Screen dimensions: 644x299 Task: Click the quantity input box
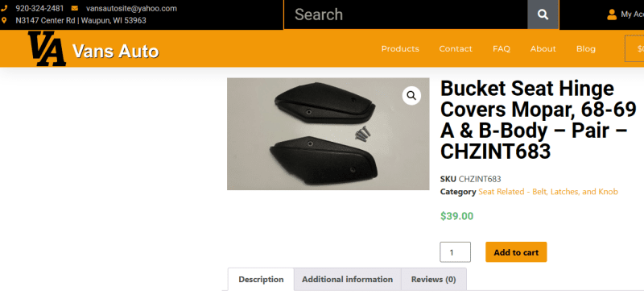point(455,252)
